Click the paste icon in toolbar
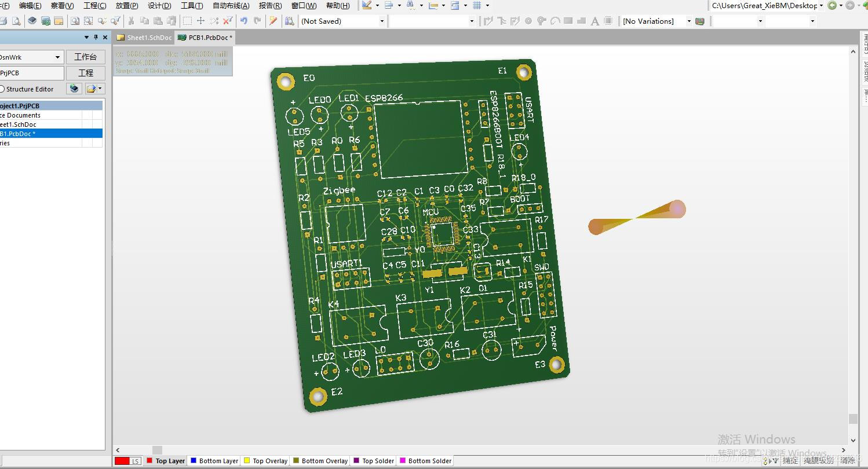 (x=158, y=21)
